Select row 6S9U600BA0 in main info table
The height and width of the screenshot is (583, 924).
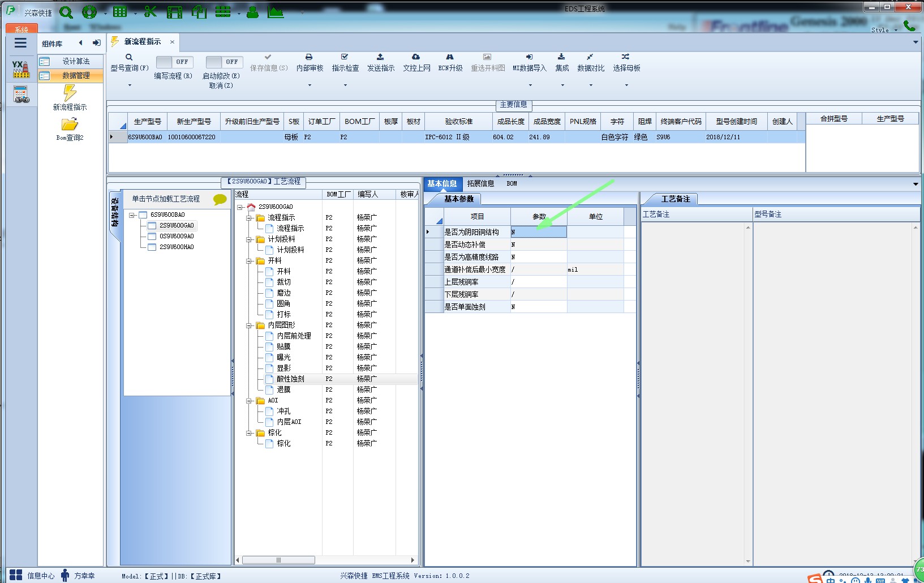[x=457, y=137]
